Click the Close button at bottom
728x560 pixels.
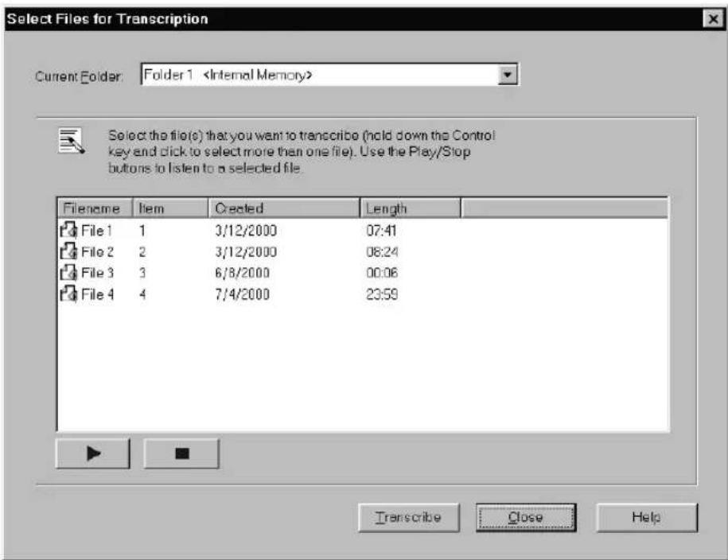click(x=526, y=517)
